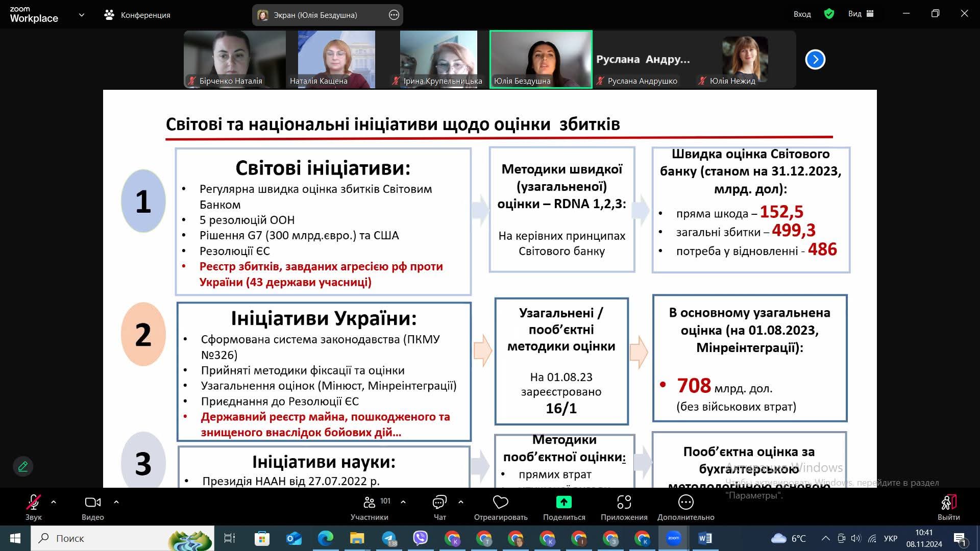The width and height of the screenshot is (980, 551).
Task: Open the Apps icon in toolbar
Action: 624,503
